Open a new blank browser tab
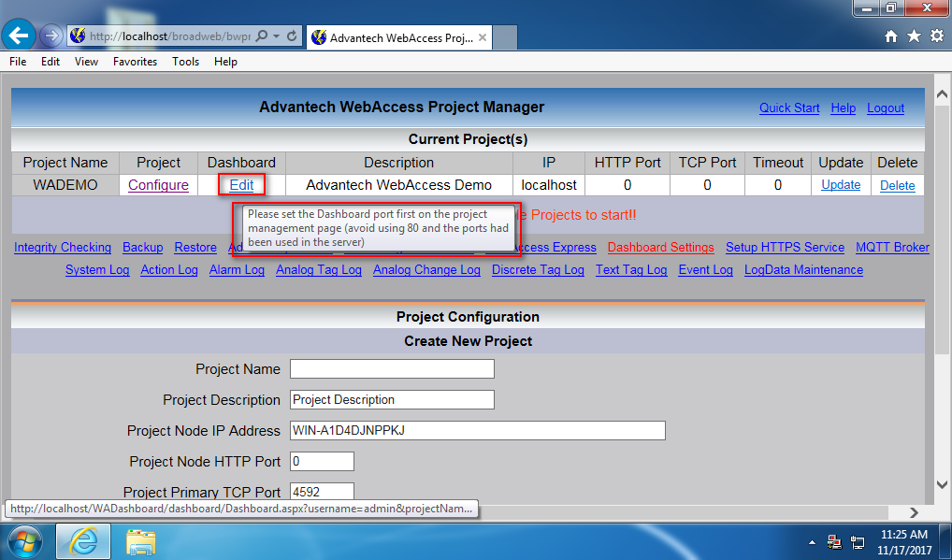952x560 pixels. tap(505, 37)
